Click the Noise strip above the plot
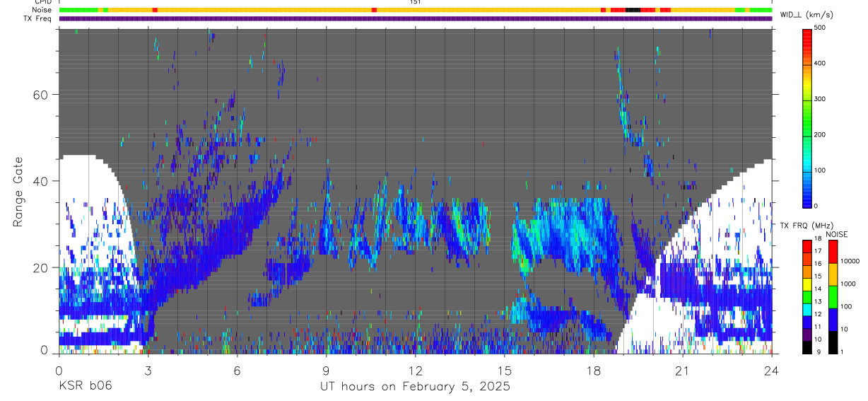Image resolution: width=868 pixels, height=401 pixels. click(x=416, y=10)
